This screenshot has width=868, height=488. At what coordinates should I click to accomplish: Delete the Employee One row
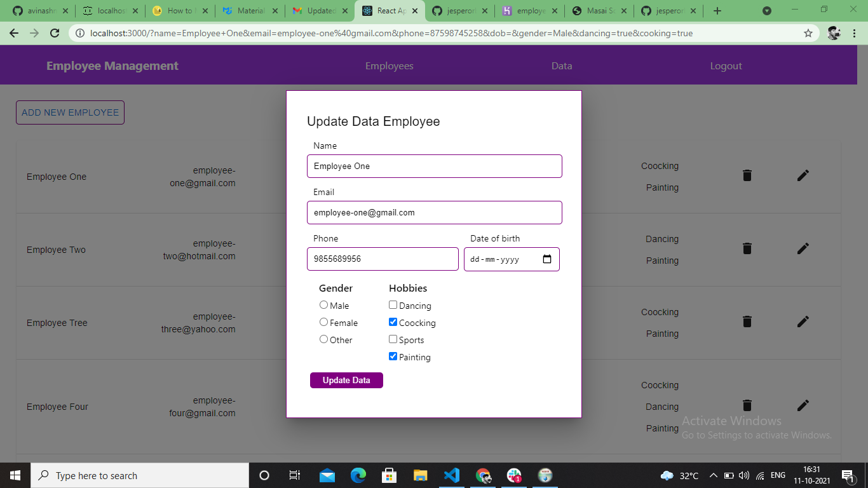pos(747,175)
